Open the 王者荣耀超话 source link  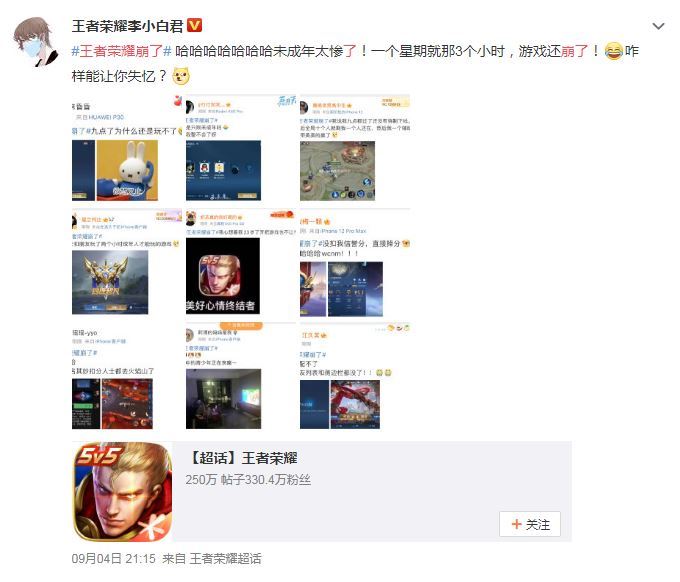(x=225, y=559)
